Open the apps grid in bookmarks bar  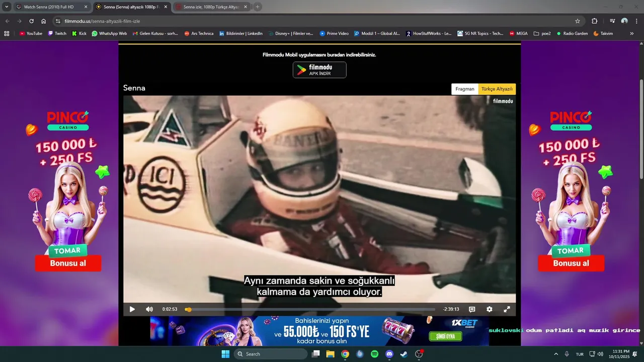(7, 34)
